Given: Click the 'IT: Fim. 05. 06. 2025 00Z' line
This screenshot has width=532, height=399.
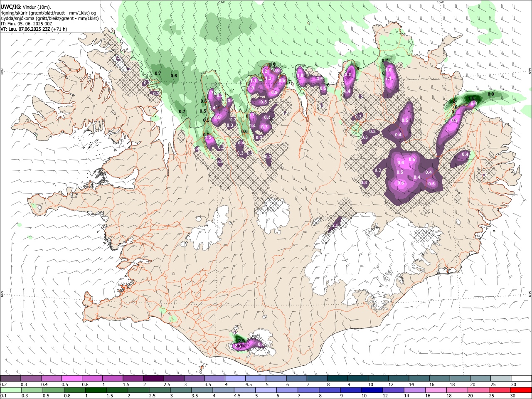Looking at the screenshot, I should 26,24.
